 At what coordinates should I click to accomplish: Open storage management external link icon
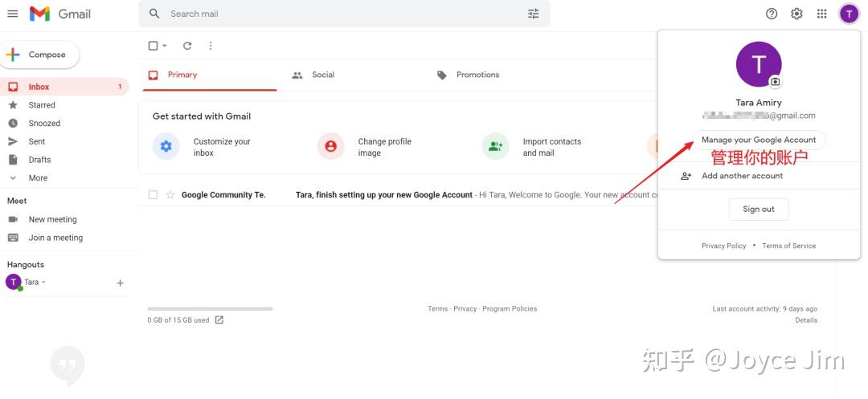click(219, 320)
